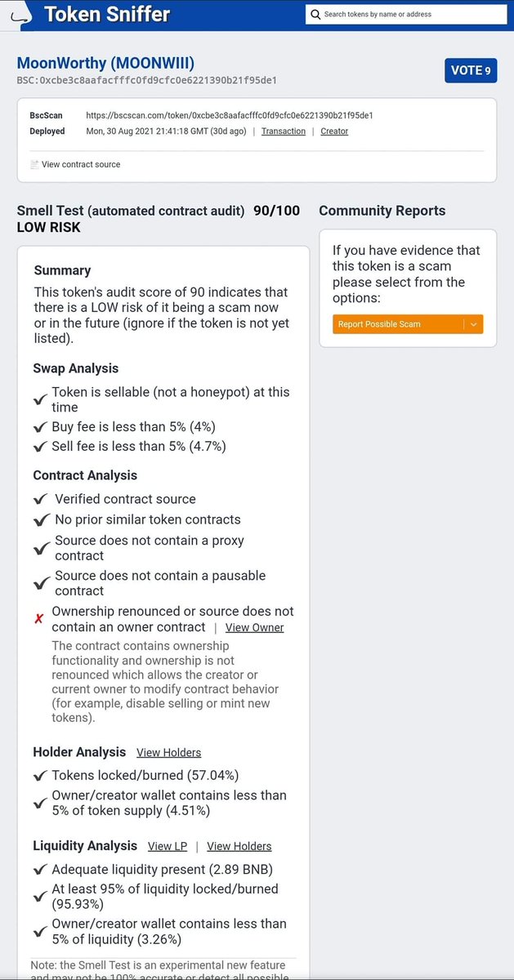Open the Creator link
Image resolution: width=514 pixels, height=980 pixels.
(334, 131)
